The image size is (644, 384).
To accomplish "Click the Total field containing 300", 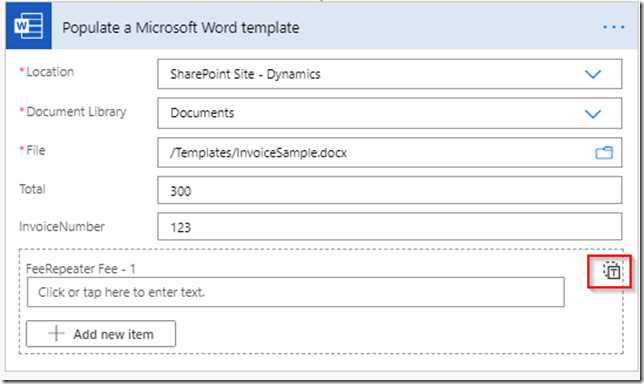I will 389,190.
